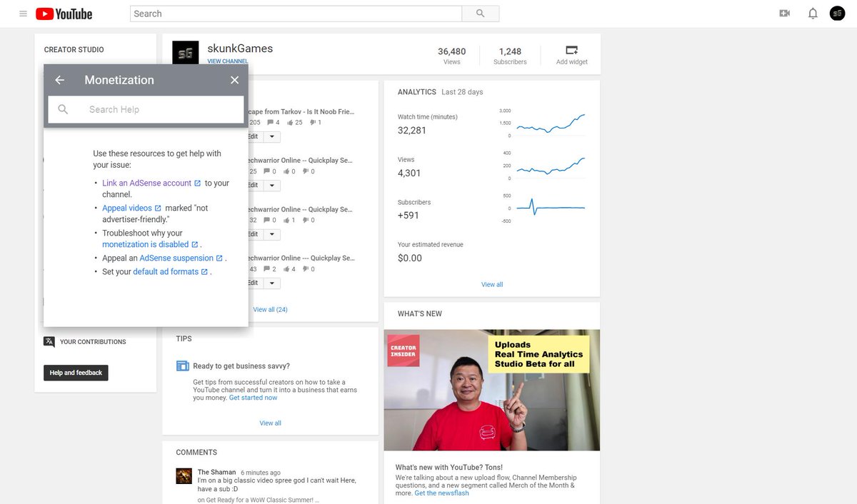This screenshot has height=504, width=857.
Task: Click the Search Help magnifier icon
Action: coord(64,109)
